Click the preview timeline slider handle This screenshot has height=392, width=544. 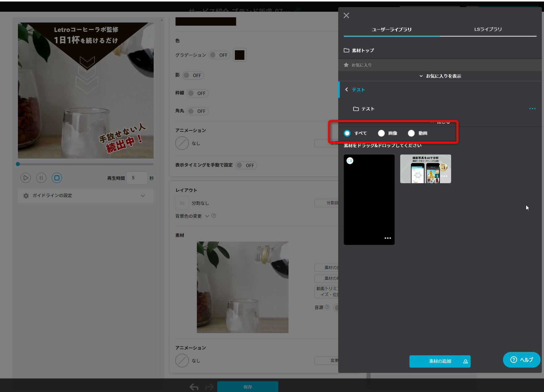coord(18,164)
